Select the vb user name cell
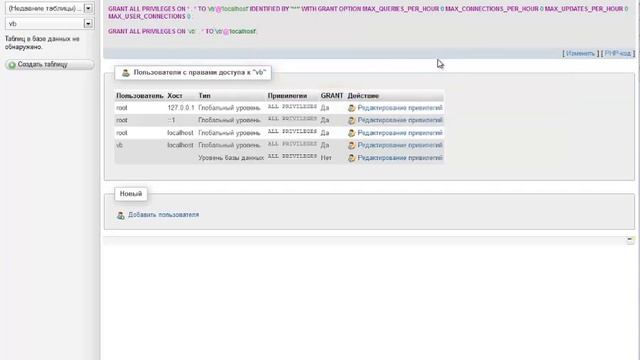 [x=119, y=145]
